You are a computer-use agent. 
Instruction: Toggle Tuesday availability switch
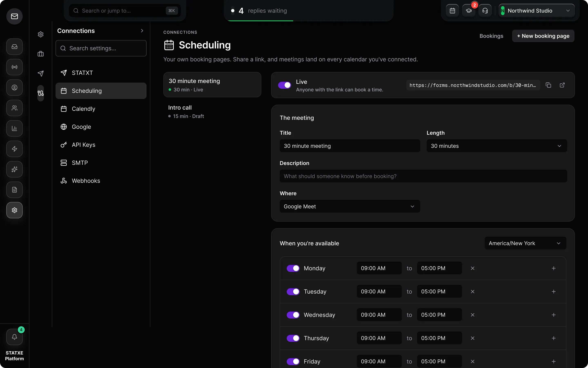coord(293,292)
